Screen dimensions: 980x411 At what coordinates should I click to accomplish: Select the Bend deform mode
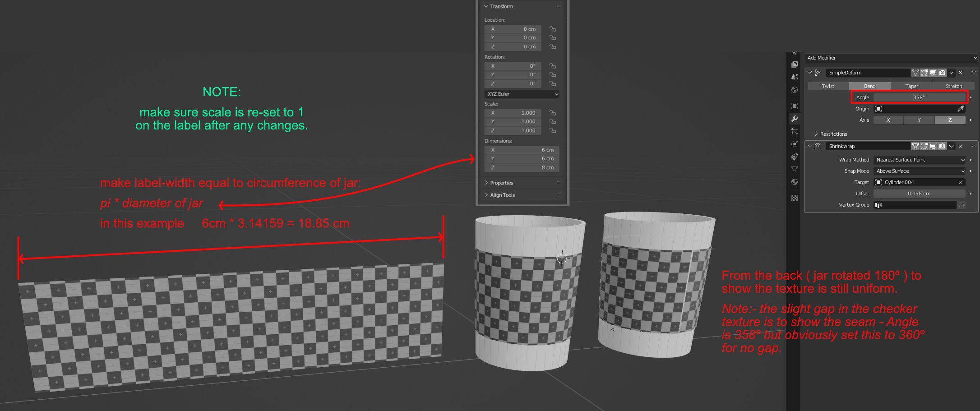870,86
